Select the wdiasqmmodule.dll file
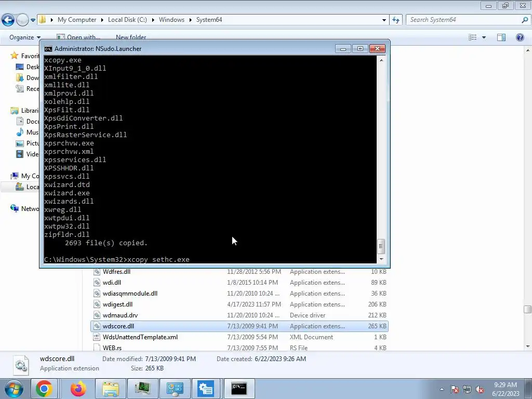Viewport: 532px width, 399px height. (130, 294)
